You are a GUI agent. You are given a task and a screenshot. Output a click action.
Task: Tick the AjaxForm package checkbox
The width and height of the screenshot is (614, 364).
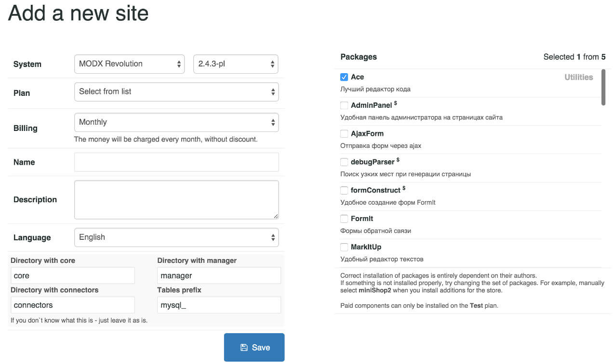344,134
